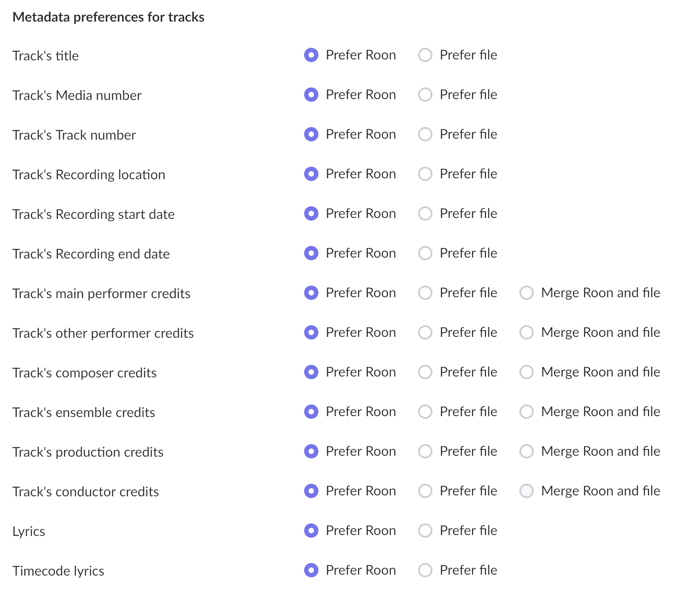700x608 pixels.
Task: Set Track's Track number to Prefer file
Action: pos(425,134)
